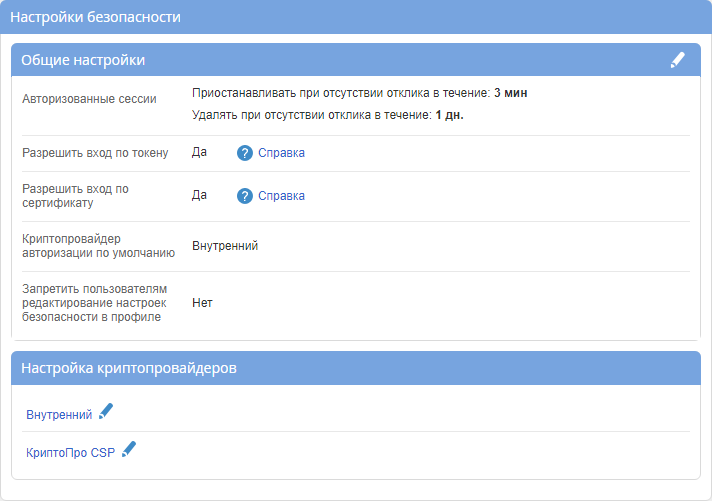The height and width of the screenshot is (501, 712).
Task: Click help question icon for token login
Action: point(245,153)
